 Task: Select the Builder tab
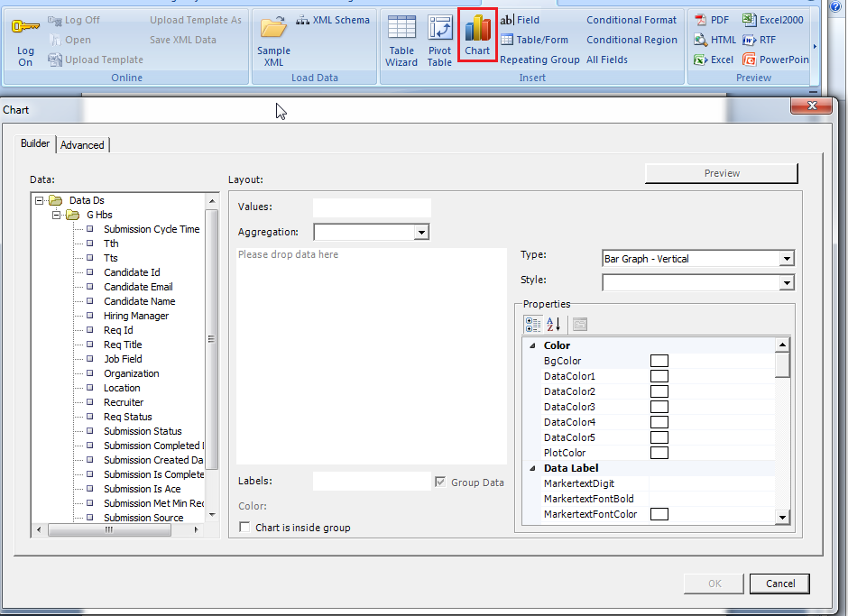(35, 144)
